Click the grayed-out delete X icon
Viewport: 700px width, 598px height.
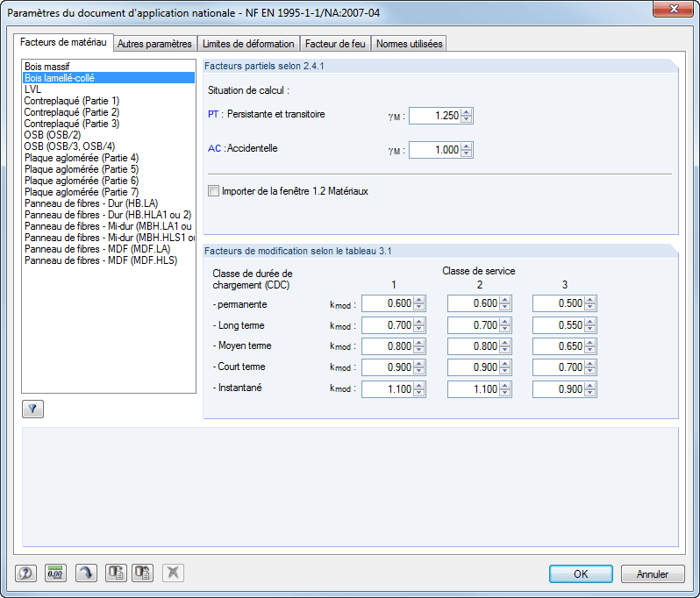tap(173, 573)
